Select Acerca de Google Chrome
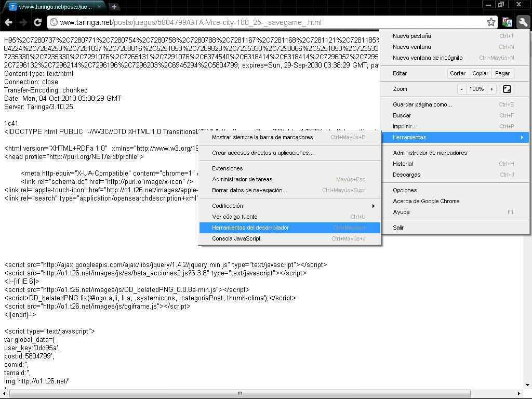The width and height of the screenshot is (532, 399). [x=454, y=201]
